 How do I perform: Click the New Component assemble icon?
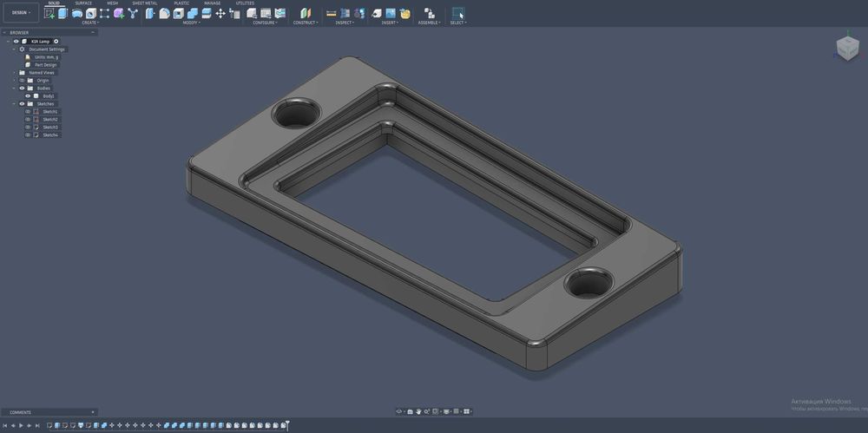(429, 13)
